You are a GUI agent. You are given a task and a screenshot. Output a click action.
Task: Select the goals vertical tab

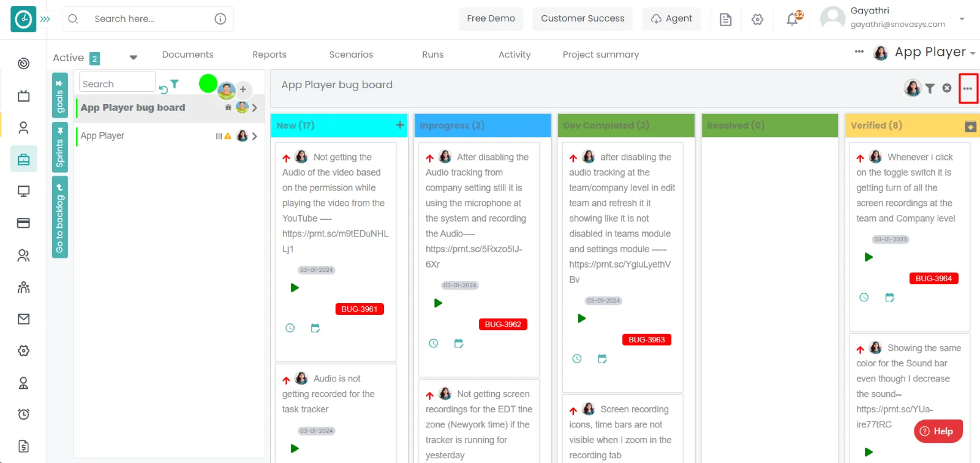[59, 96]
